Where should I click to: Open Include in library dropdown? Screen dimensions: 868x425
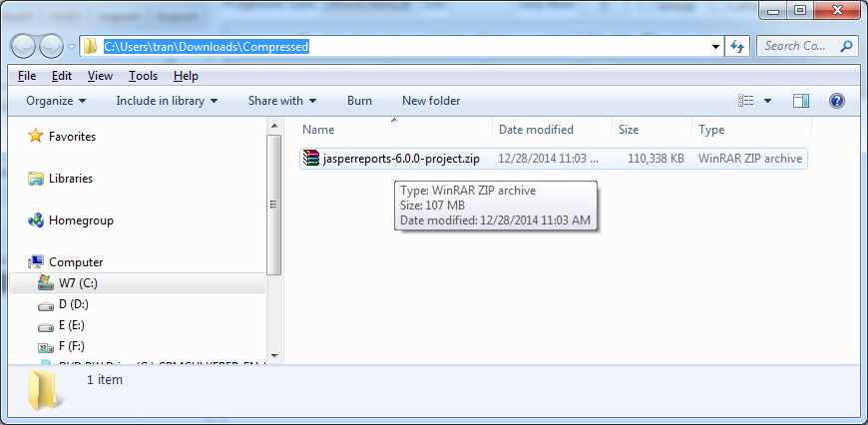(x=167, y=101)
